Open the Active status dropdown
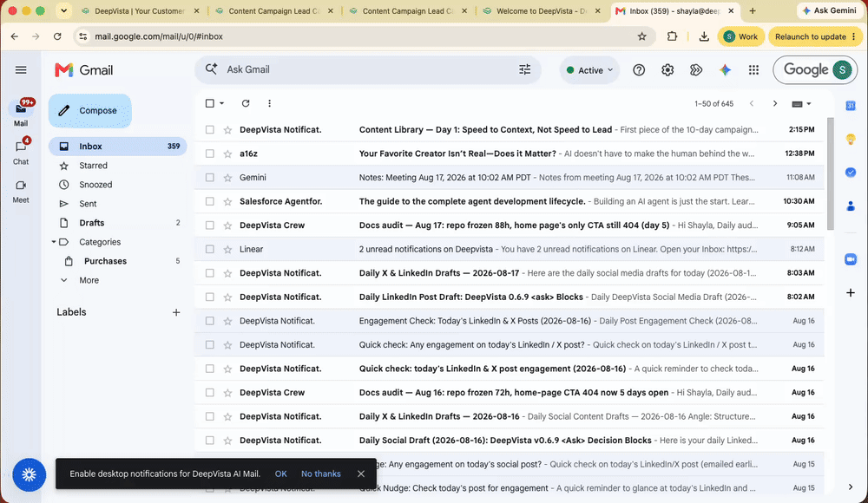Screen dimensions: 868x503 coord(589,70)
